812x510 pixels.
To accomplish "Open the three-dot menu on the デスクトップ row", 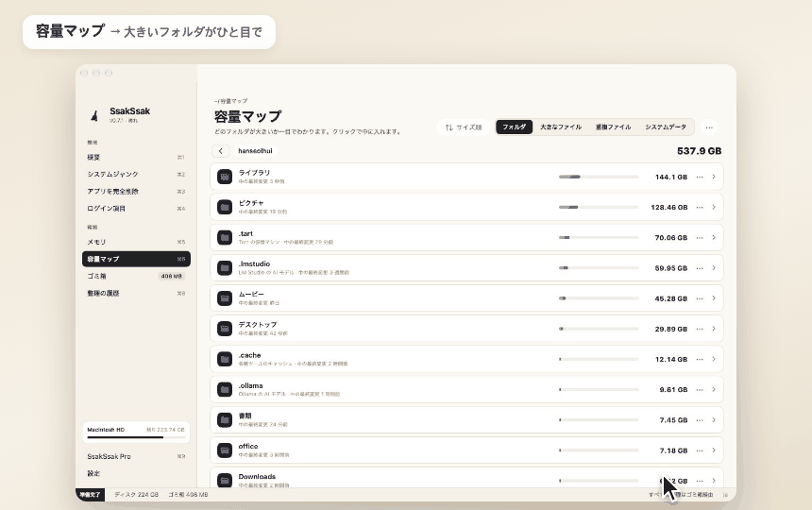I will 700,329.
